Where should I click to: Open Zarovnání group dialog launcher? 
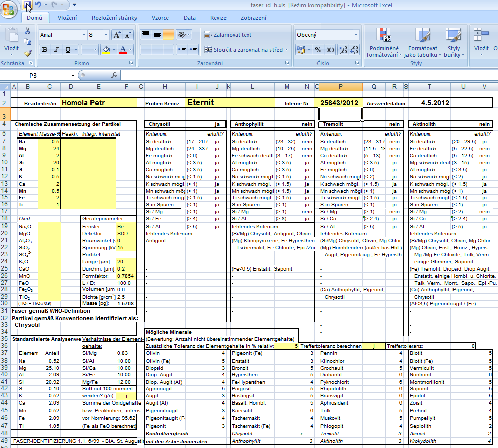[x=287, y=63]
